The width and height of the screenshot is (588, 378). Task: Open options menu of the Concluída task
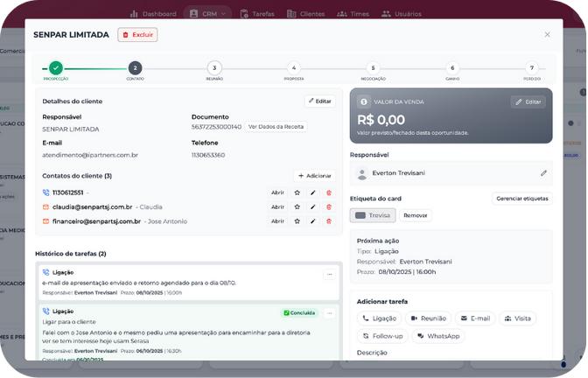click(329, 312)
